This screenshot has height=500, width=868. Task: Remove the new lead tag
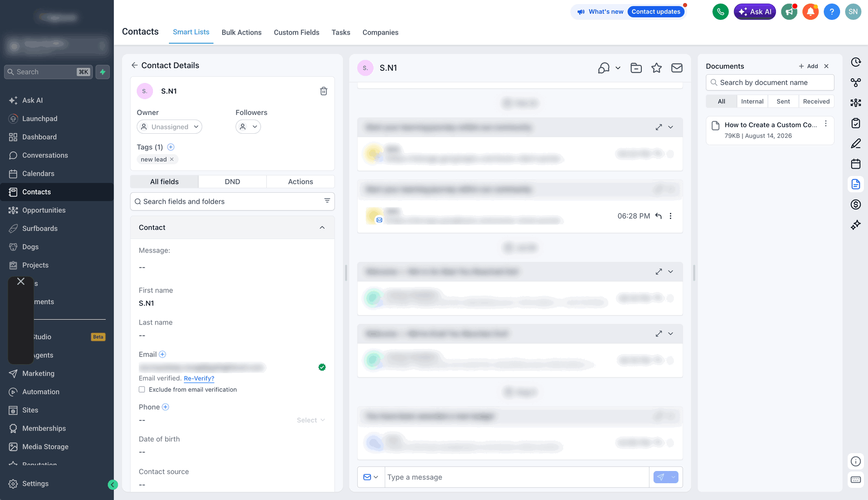click(172, 159)
